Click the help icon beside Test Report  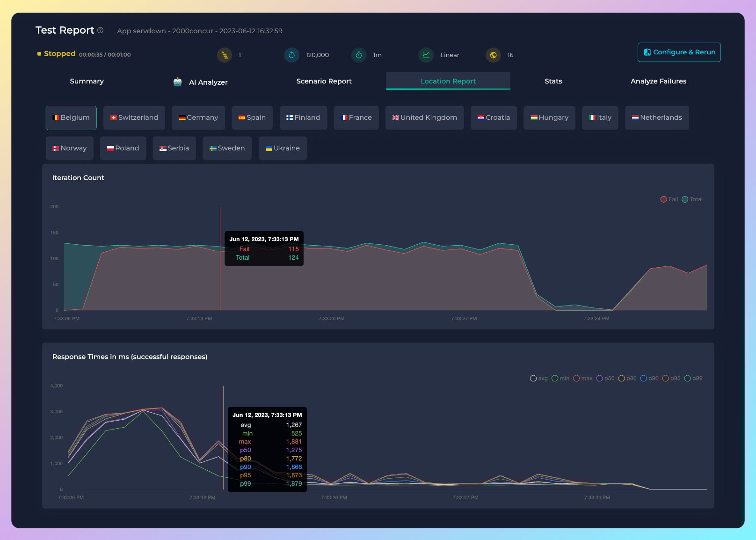(x=100, y=30)
